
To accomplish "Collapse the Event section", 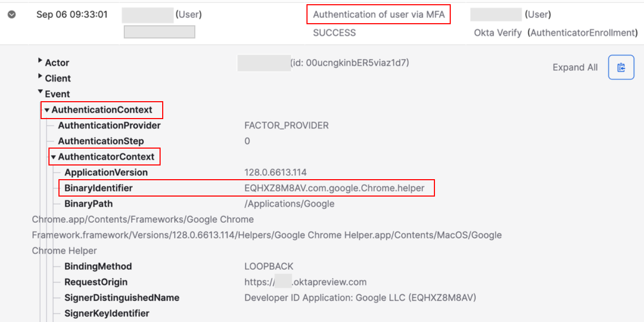I will (x=41, y=93).
